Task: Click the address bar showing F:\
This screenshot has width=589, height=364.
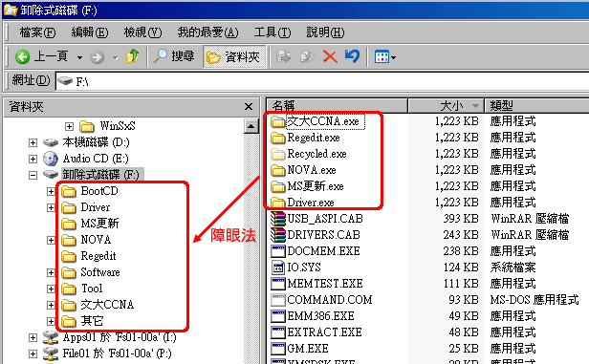Action: 322,81
